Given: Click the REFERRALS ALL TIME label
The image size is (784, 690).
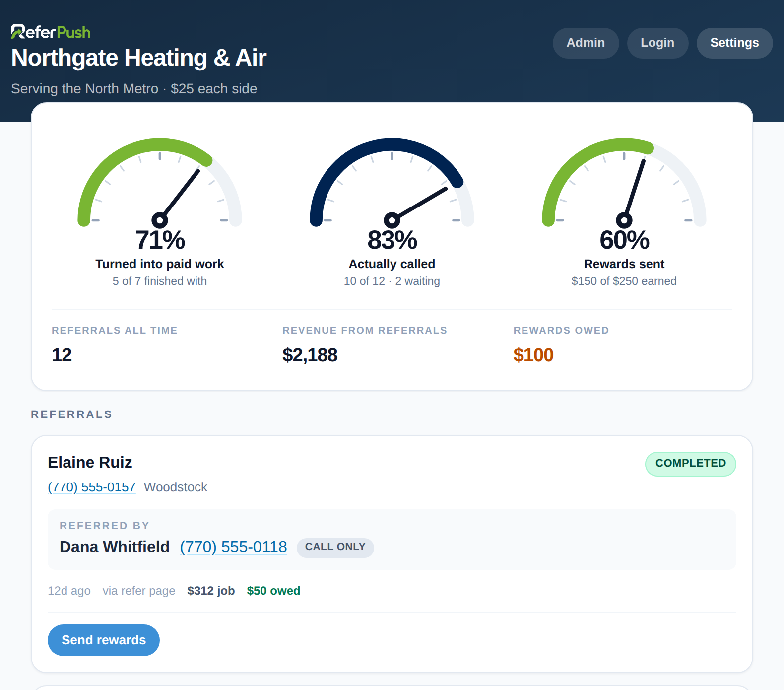Looking at the screenshot, I should pyautogui.click(x=115, y=331).
